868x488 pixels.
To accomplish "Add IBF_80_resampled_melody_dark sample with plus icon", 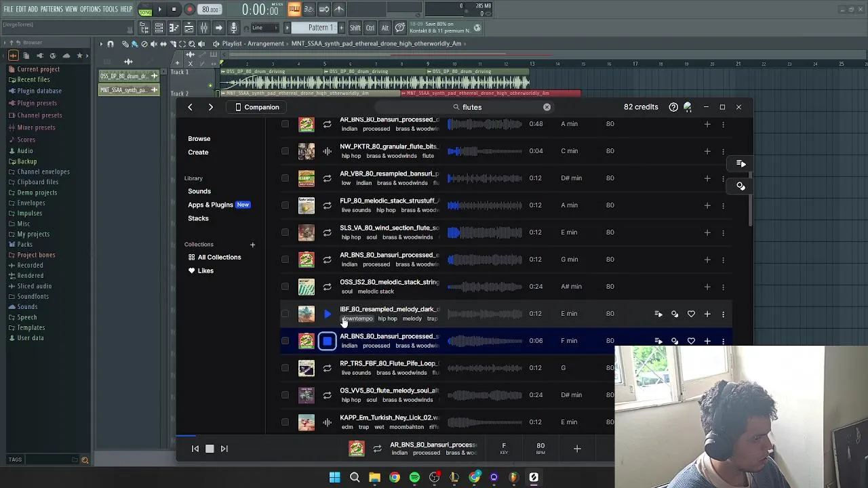I will [707, 314].
